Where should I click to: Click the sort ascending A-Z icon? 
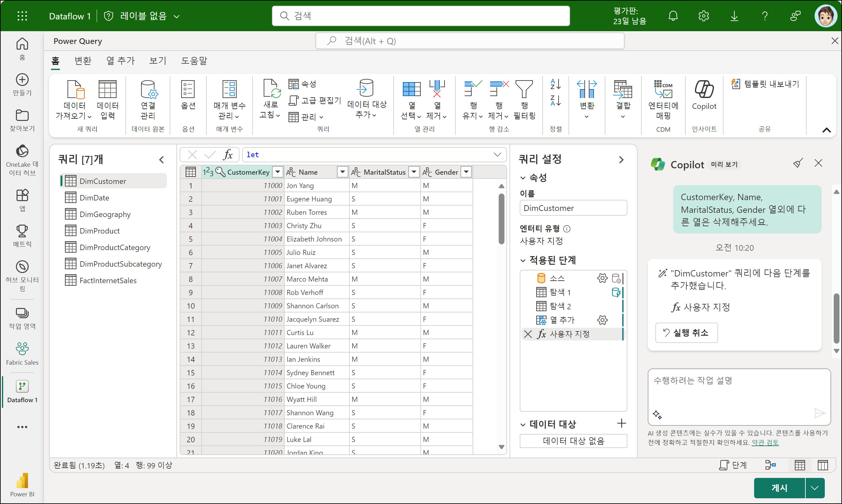point(555,84)
